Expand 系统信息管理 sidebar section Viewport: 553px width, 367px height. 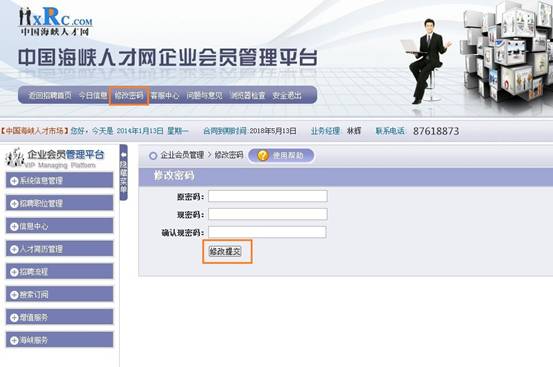[x=60, y=181]
